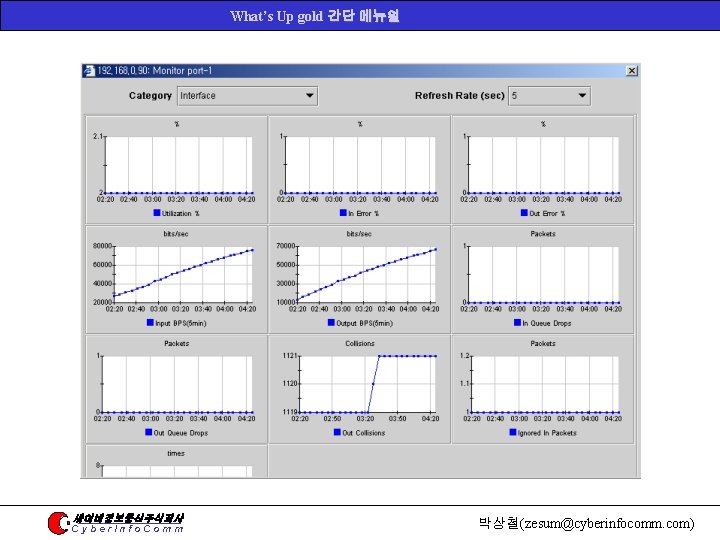Click the Input BPS(5min) legend swatch
This screenshot has width=720, height=540.
(x=150, y=322)
